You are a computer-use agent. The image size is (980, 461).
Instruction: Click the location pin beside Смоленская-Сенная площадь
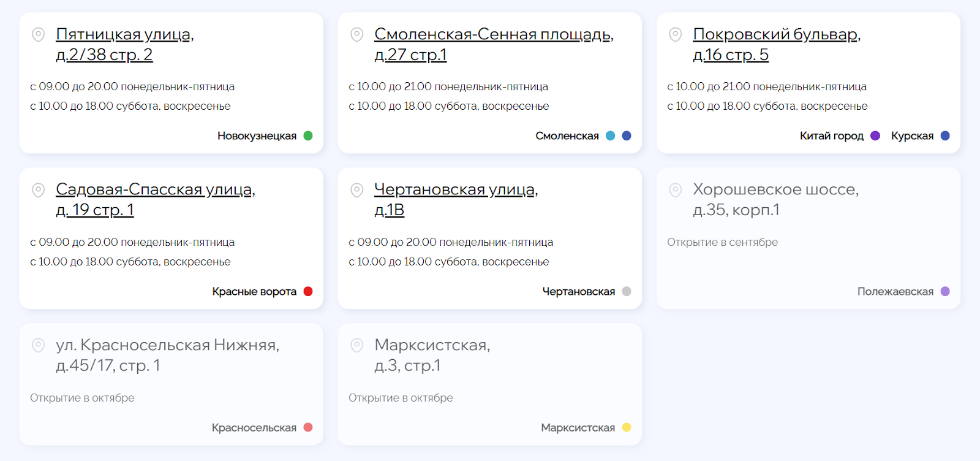coord(356,34)
